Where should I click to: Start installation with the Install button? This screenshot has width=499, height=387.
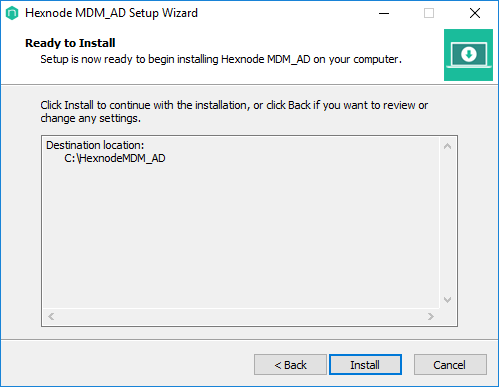(x=365, y=365)
